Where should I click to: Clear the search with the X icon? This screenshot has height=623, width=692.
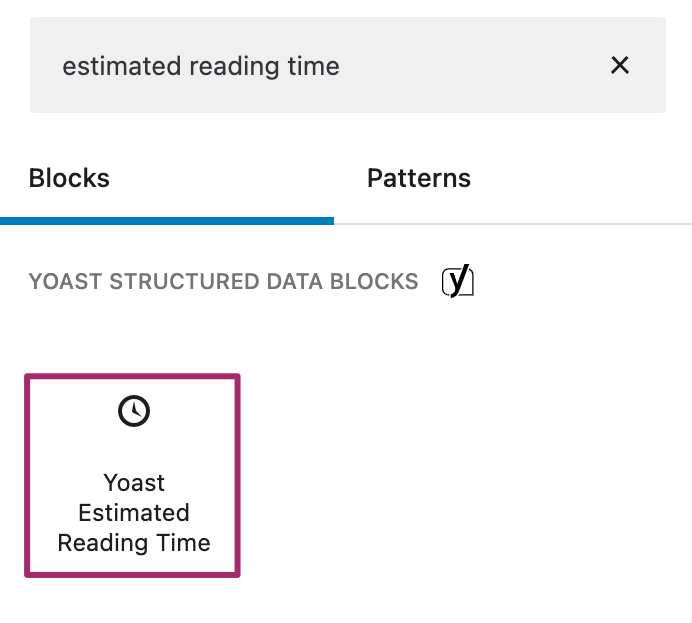620,66
